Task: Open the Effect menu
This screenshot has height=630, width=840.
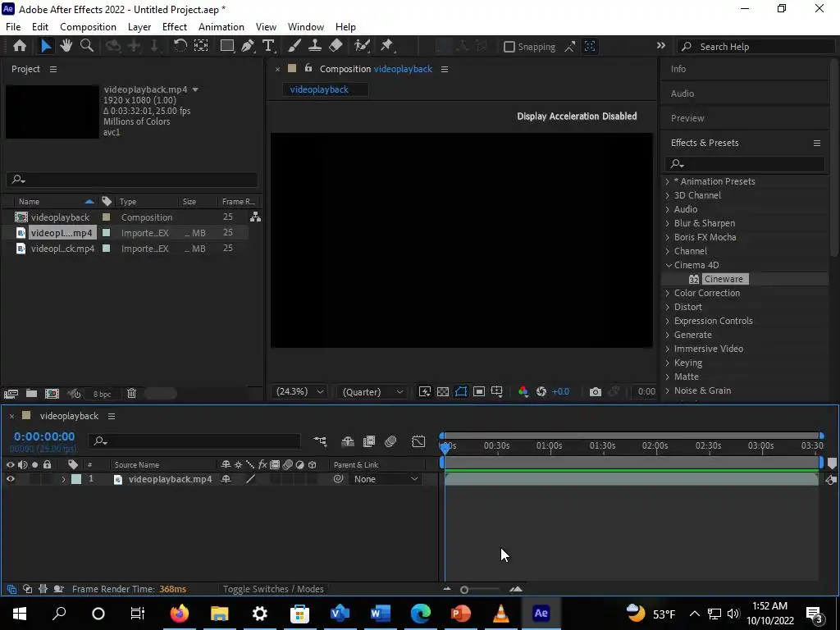Action: (x=175, y=27)
